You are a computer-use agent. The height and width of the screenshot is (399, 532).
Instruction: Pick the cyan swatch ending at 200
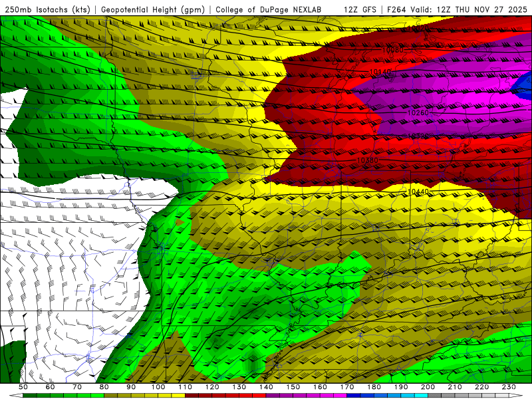[x=421, y=396]
